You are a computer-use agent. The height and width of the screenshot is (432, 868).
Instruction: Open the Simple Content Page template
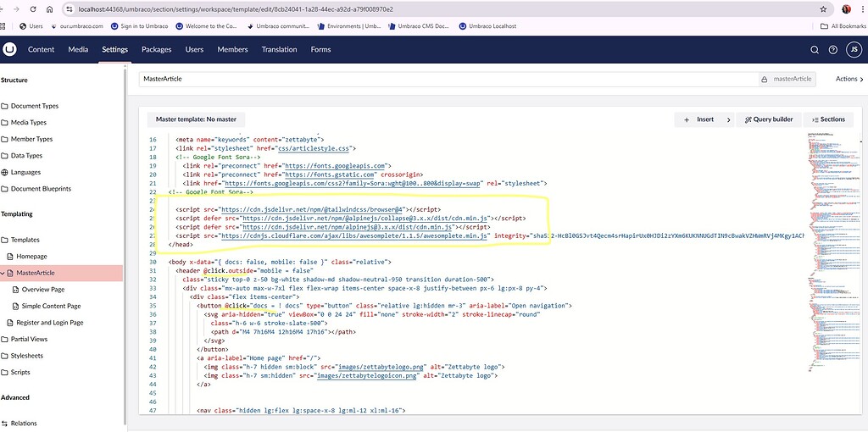(x=51, y=306)
